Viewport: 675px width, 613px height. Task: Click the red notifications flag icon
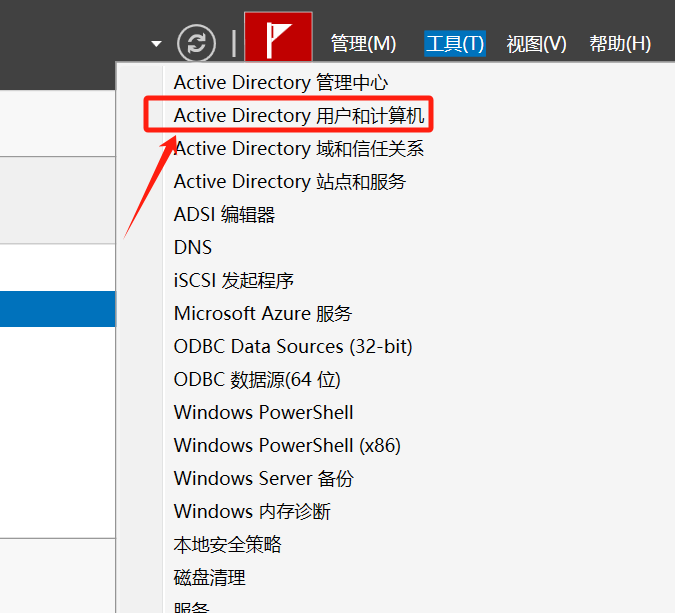(278, 41)
